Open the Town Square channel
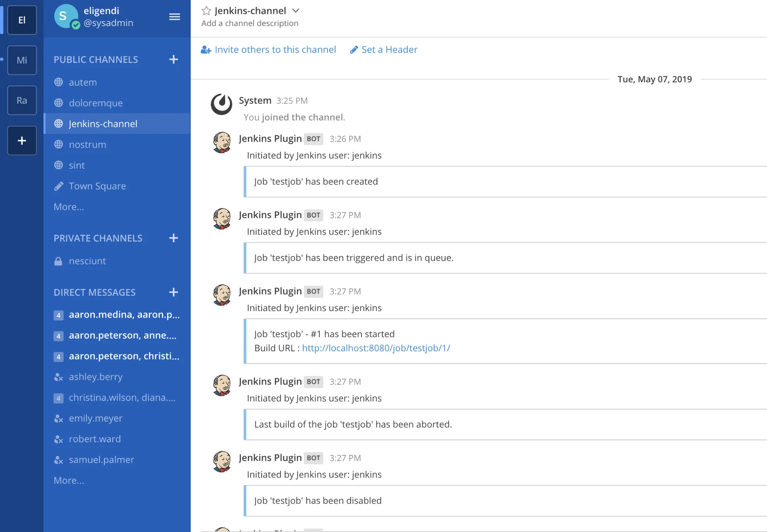Screen dimensions: 767x532 click(117, 186)
